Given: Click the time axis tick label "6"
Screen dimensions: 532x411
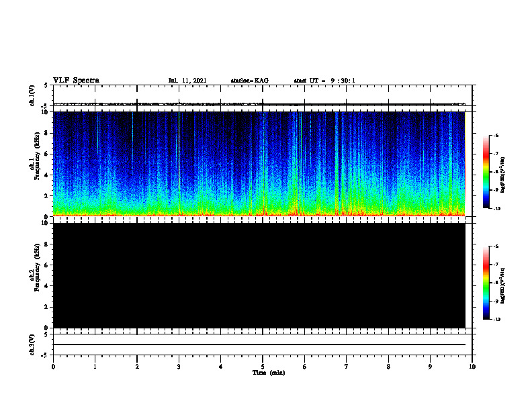Looking at the screenshot, I should point(305,367).
